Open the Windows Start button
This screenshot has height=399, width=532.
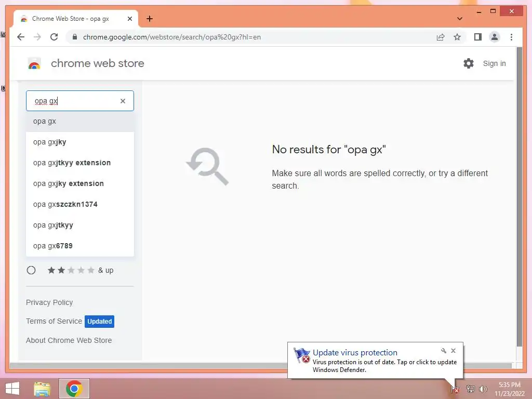[x=12, y=389]
